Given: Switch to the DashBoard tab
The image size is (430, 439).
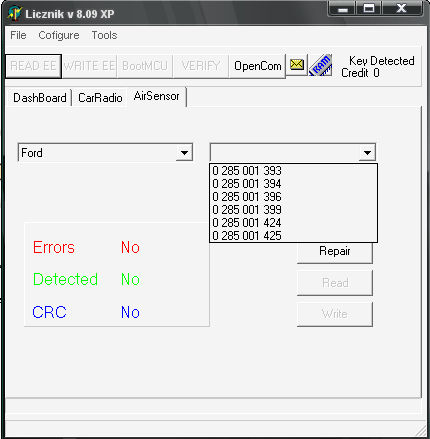Looking at the screenshot, I should [40, 98].
